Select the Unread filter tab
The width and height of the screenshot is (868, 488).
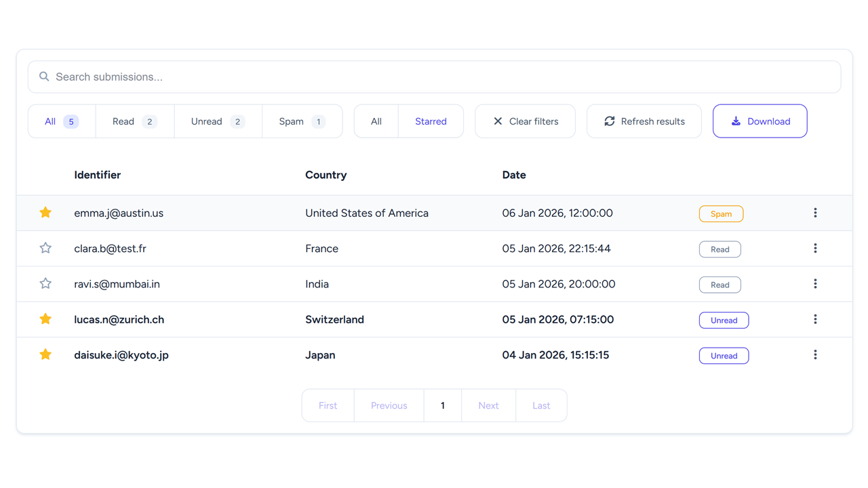pos(218,121)
